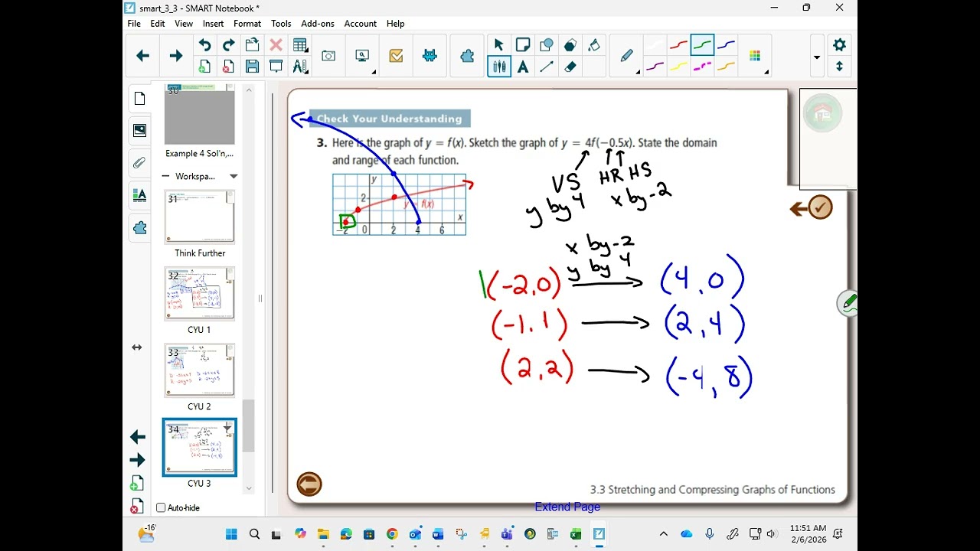This screenshot has height=551, width=980.
Task: Open Page Sorter tab in sidebar
Action: (139, 99)
